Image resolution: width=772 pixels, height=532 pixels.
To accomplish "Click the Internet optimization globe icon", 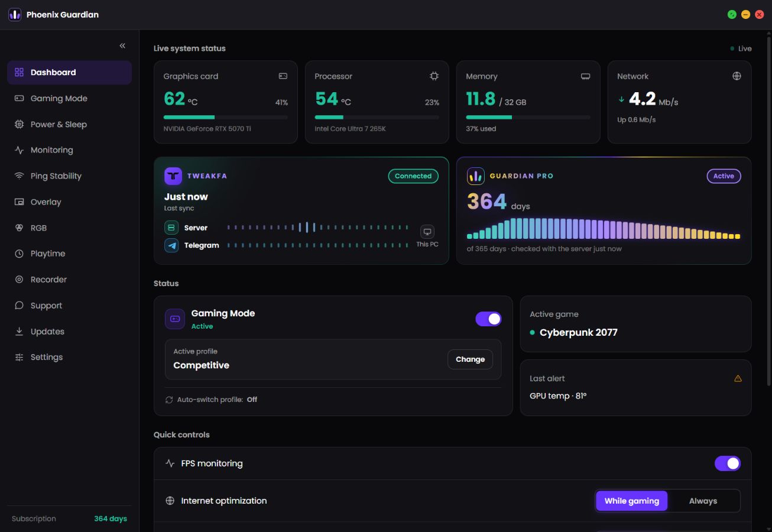I will [170, 501].
